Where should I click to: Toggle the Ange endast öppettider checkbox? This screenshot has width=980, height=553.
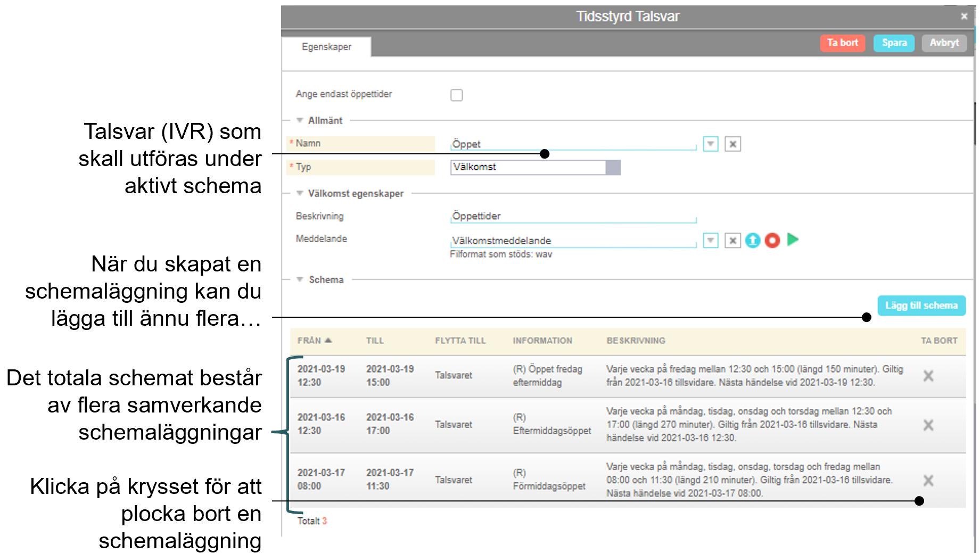point(456,95)
